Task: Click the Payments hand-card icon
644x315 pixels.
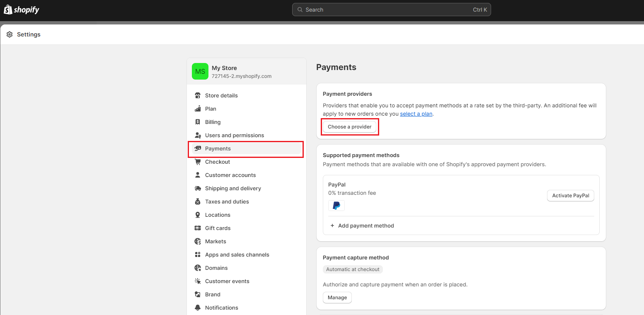Action: pyautogui.click(x=198, y=148)
